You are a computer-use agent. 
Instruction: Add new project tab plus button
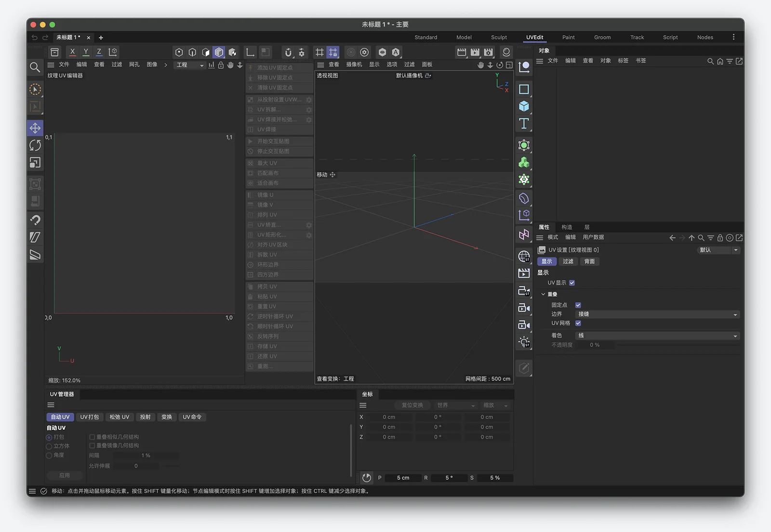(x=101, y=38)
